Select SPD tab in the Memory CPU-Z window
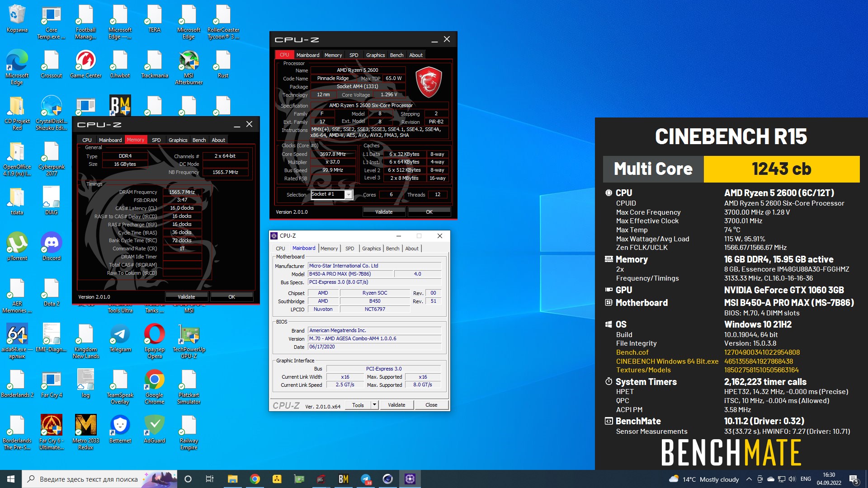 coord(156,140)
